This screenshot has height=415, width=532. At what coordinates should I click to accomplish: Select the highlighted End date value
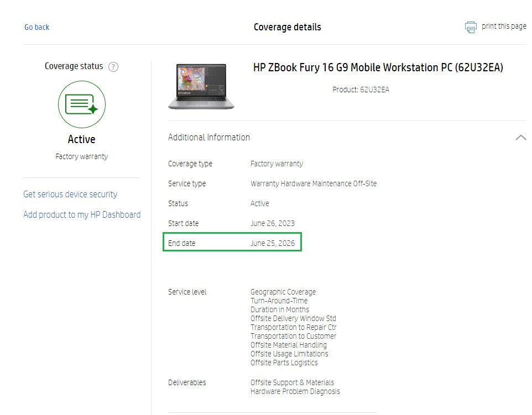click(x=273, y=243)
